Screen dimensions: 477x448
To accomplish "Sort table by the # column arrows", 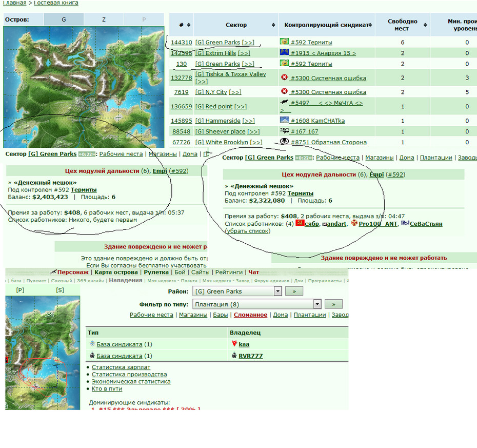I will 189,25.
